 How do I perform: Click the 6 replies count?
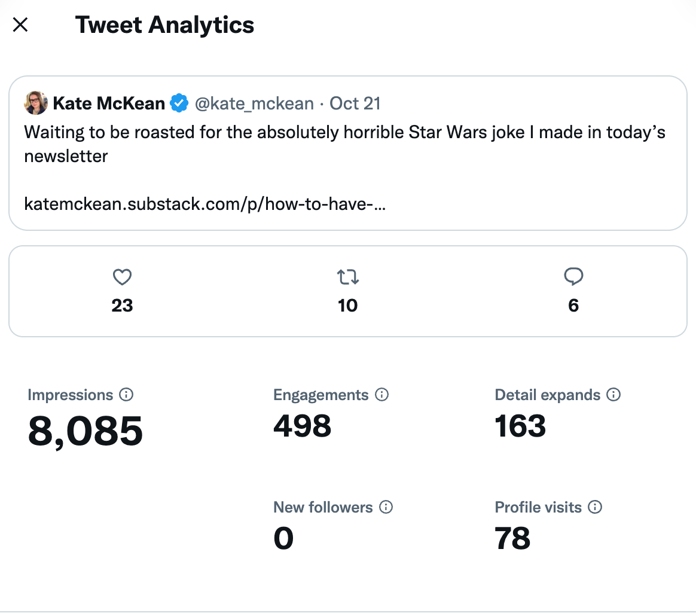573,306
